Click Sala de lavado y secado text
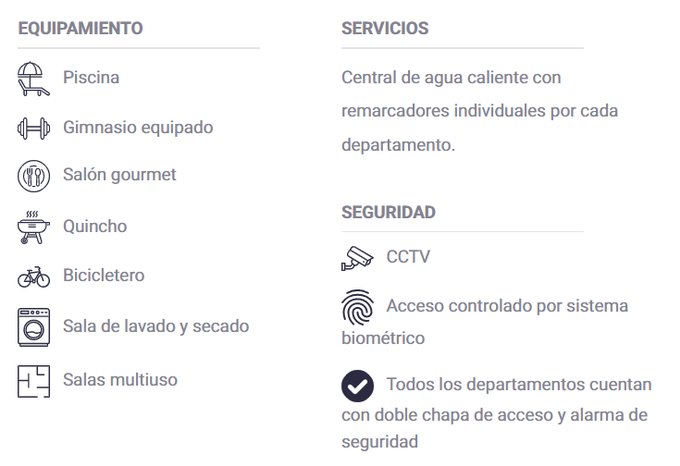The image size is (680, 466). coord(155,326)
